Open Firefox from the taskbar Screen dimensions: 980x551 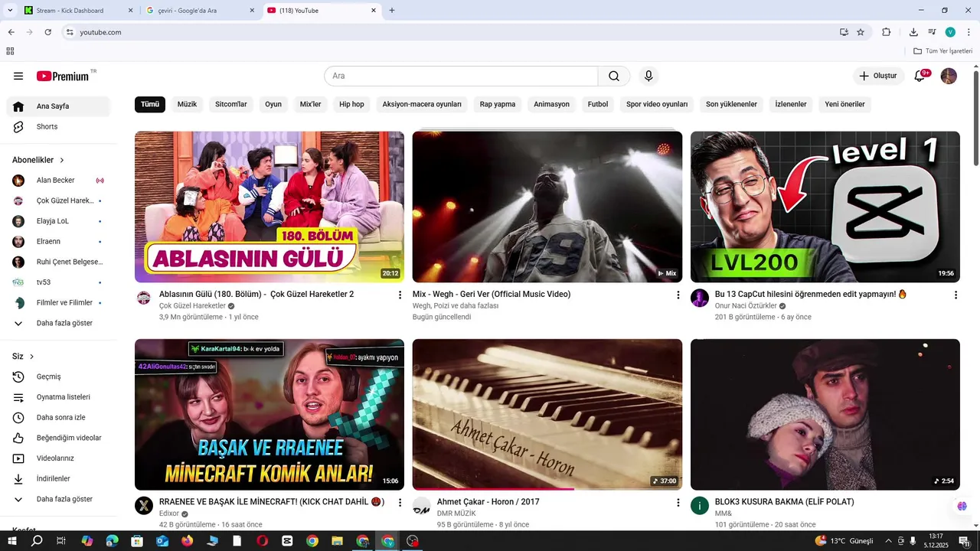click(x=188, y=541)
